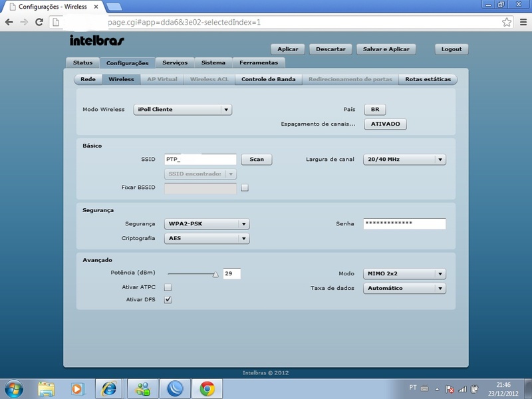Expand the Taxa de dados dropdown
This screenshot has height=399, width=532.
click(404, 289)
